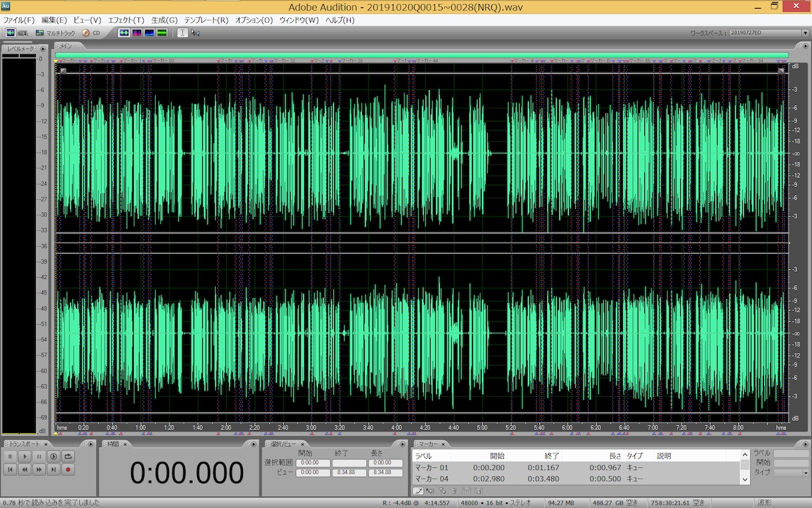Select the マーカー 01 row
Viewport: 812px width, 508px height.
click(x=576, y=467)
